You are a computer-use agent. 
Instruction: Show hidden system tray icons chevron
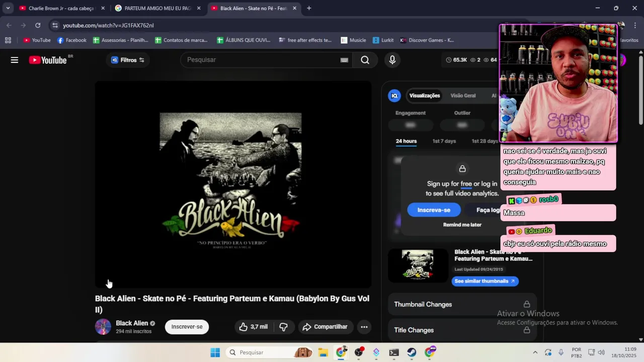click(x=535, y=352)
